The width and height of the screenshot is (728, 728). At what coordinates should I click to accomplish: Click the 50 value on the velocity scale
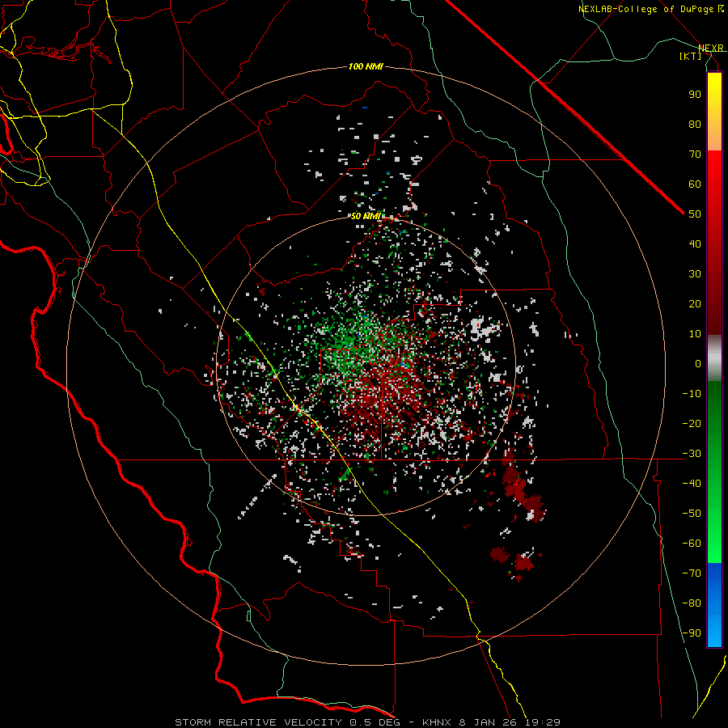695,214
